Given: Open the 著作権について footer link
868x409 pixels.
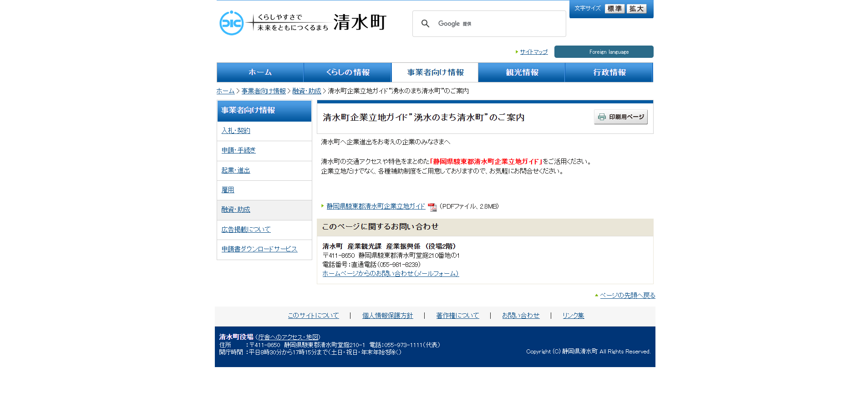Looking at the screenshot, I should [x=458, y=316].
